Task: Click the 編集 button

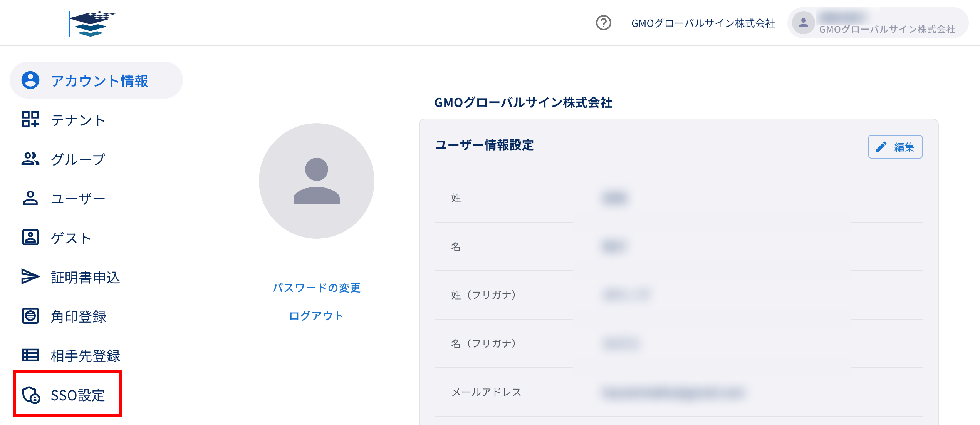Action: (895, 147)
